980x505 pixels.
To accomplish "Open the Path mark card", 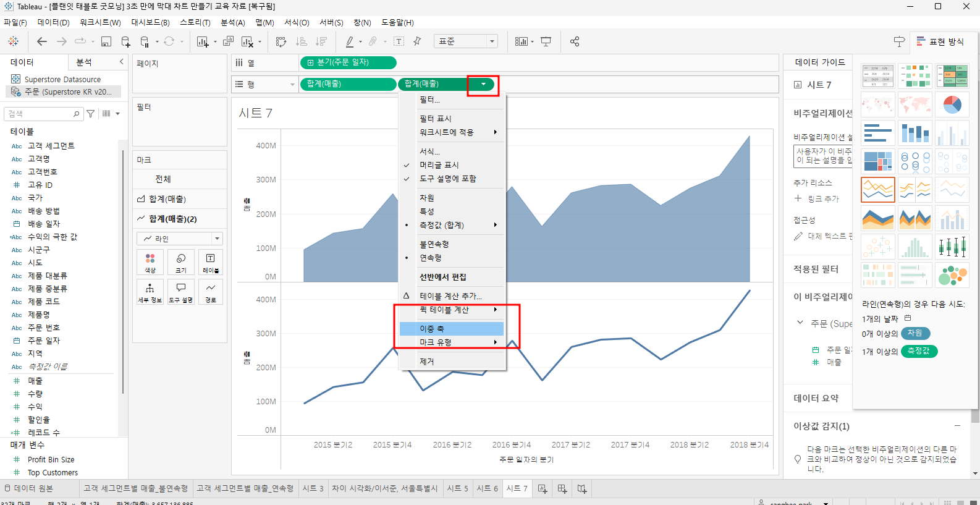I will pos(211,292).
